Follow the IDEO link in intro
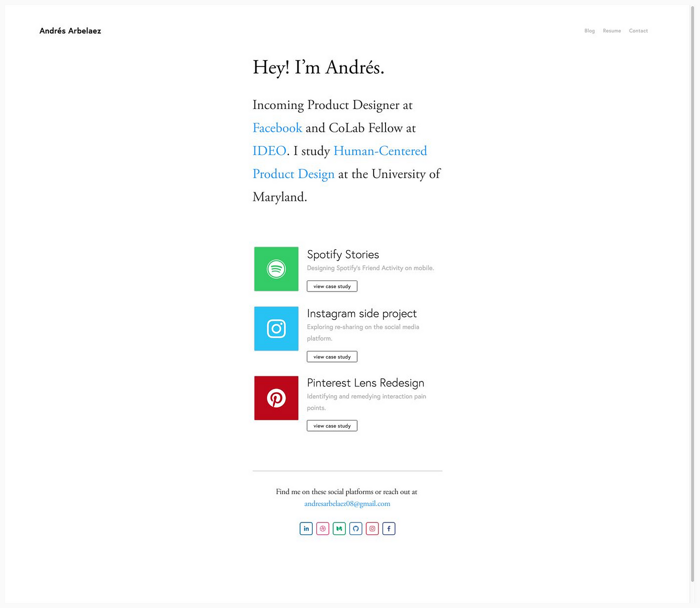The height and width of the screenshot is (608, 700). point(269,151)
